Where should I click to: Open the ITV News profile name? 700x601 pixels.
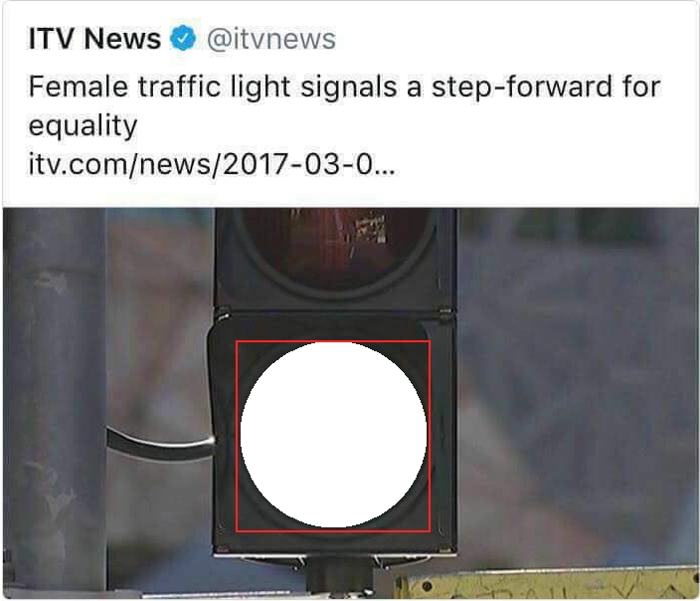tap(94, 39)
